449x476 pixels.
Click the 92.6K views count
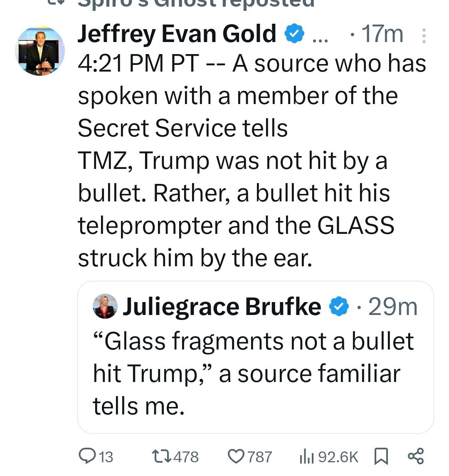pyautogui.click(x=338, y=456)
